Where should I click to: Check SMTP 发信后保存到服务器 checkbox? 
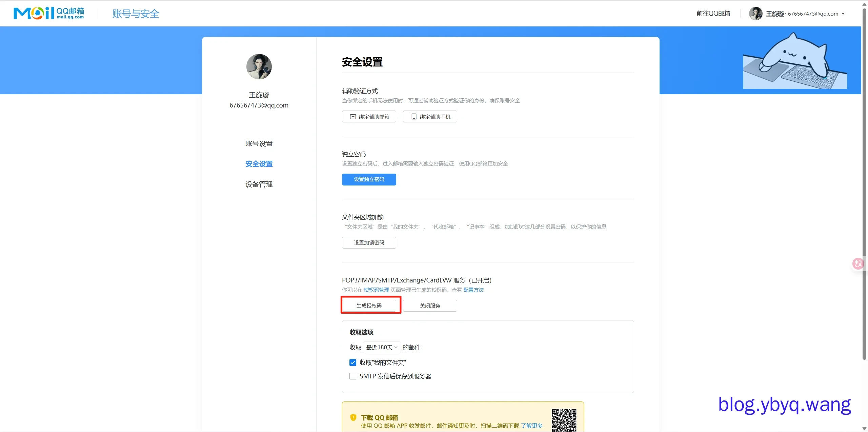click(353, 376)
